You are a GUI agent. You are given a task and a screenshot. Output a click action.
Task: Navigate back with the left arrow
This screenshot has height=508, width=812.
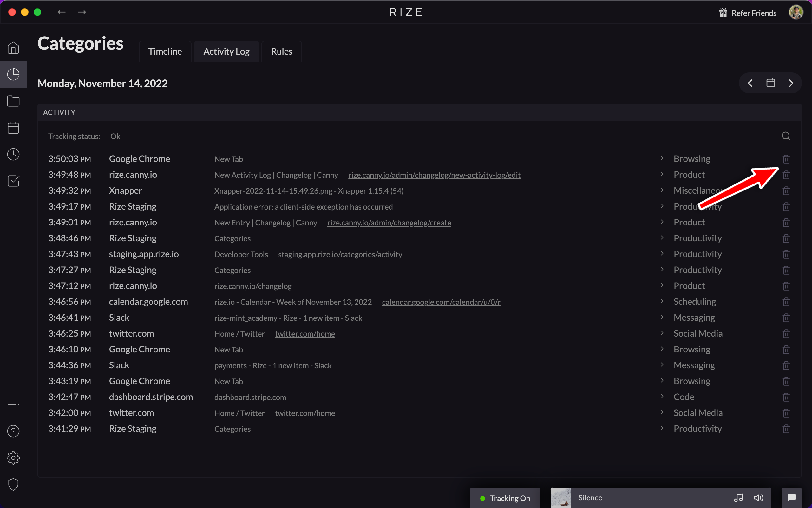coord(62,12)
